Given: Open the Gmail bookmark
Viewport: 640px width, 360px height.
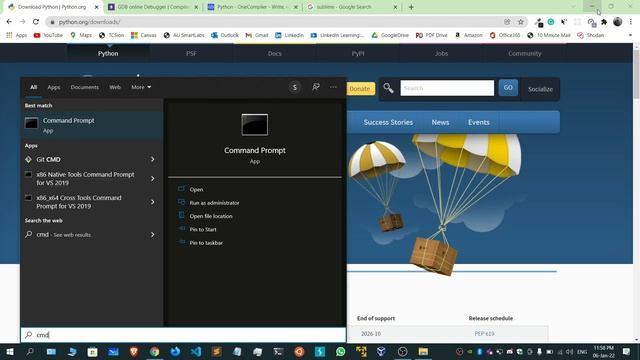Looking at the screenshot, I should 257,36.
